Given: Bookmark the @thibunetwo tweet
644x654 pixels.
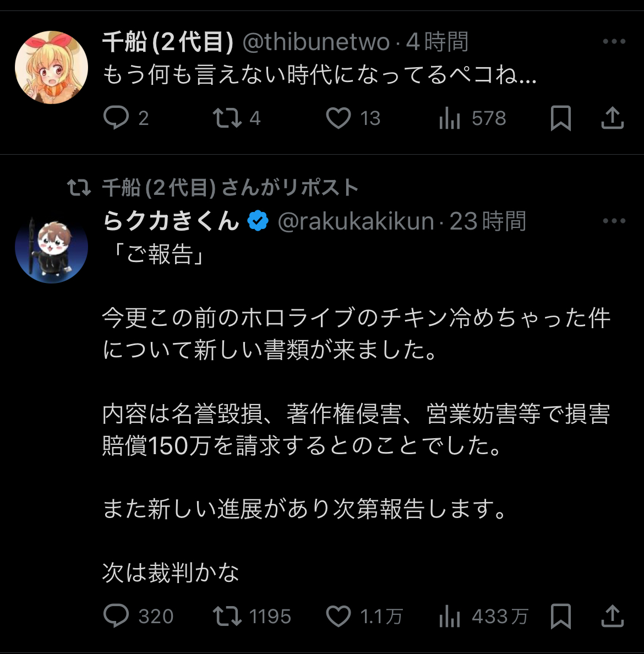Looking at the screenshot, I should 560,118.
